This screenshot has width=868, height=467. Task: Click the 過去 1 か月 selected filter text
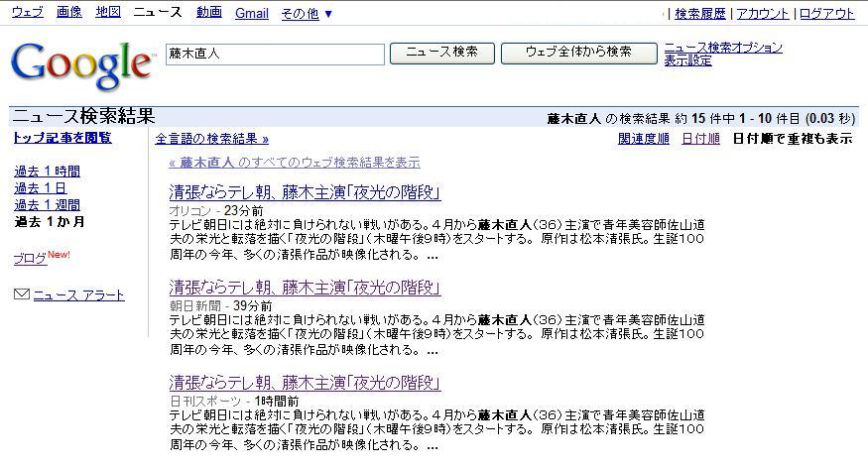(50, 222)
